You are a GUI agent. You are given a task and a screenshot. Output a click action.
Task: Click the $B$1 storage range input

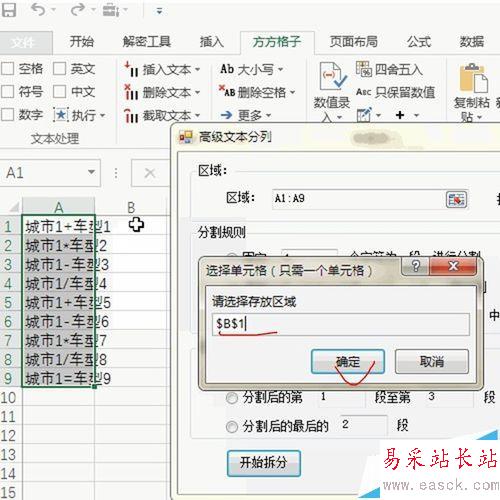click(341, 324)
